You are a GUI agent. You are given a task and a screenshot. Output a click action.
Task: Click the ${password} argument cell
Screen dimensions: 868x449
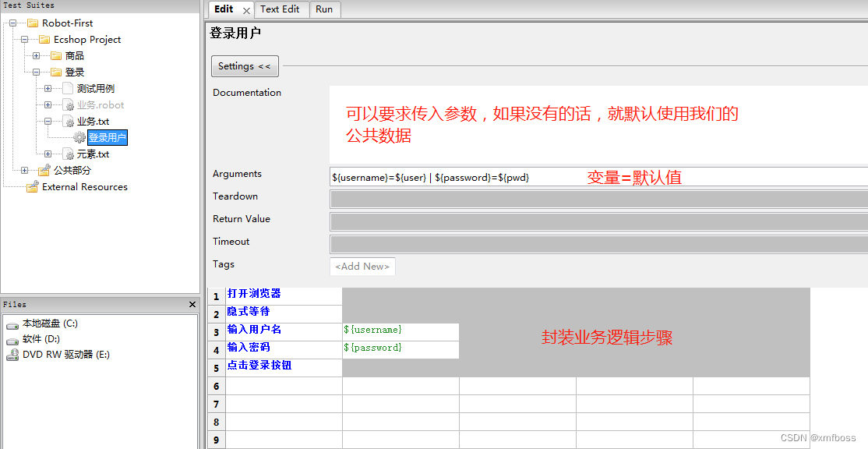[400, 350]
